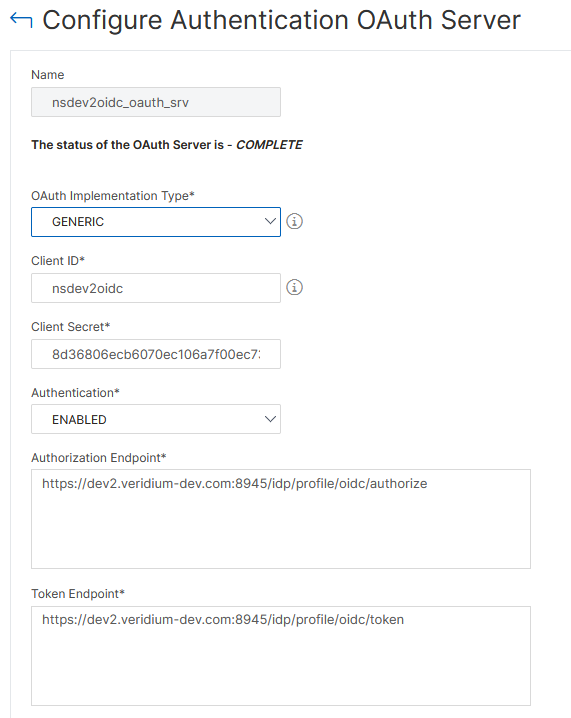
Task: Click the Configure Authentication OAuth Server heading
Action: [282, 21]
